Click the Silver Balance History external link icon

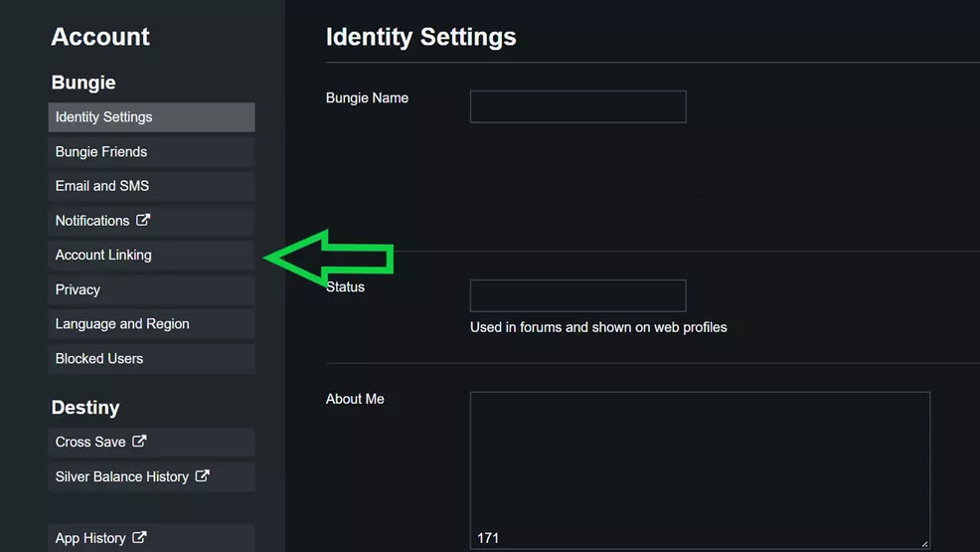(202, 475)
